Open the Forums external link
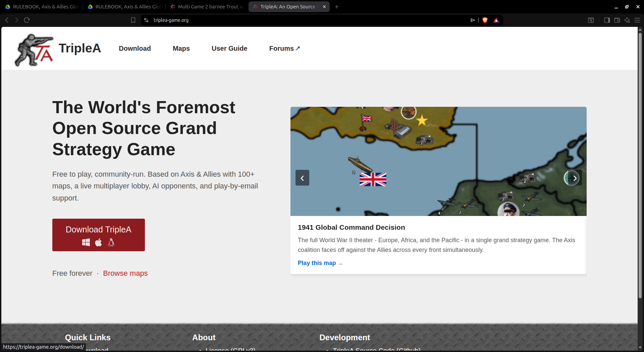 coord(284,48)
